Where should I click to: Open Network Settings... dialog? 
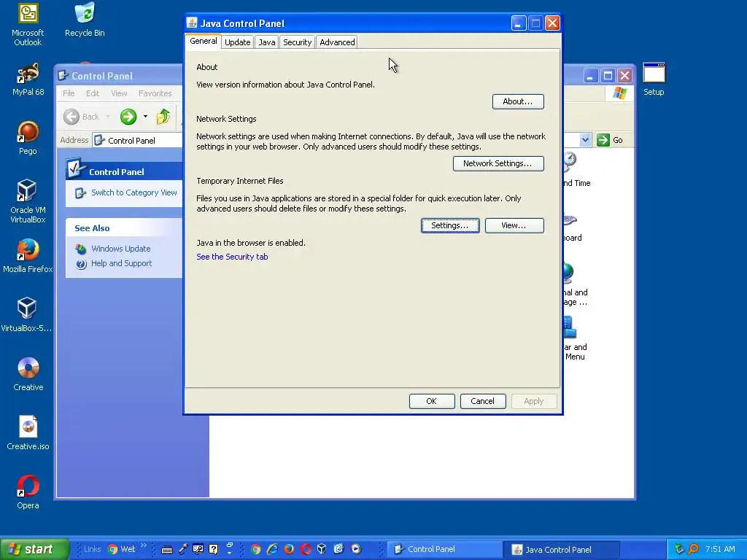pyautogui.click(x=498, y=163)
